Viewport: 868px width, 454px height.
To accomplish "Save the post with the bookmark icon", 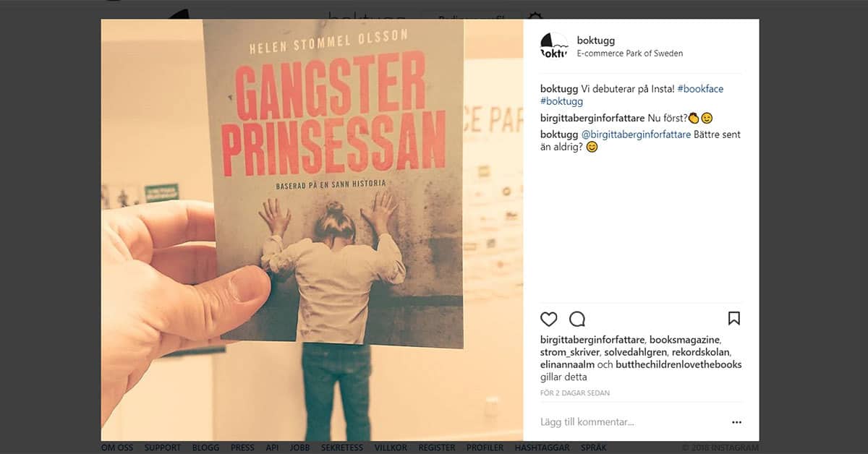I will (x=734, y=319).
